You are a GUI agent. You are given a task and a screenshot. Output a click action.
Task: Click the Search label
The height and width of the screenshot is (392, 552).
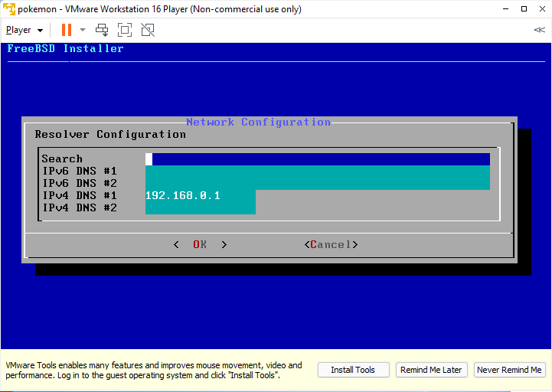coord(62,158)
